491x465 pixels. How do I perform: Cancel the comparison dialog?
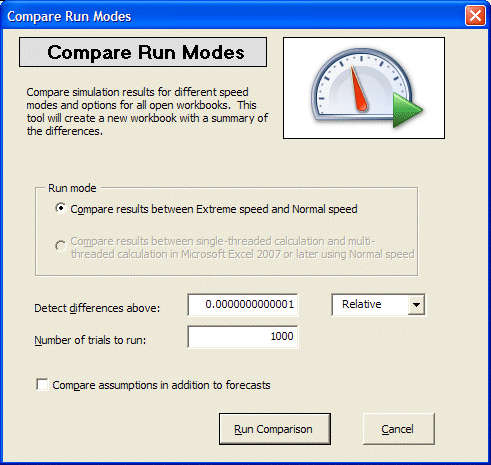[399, 429]
